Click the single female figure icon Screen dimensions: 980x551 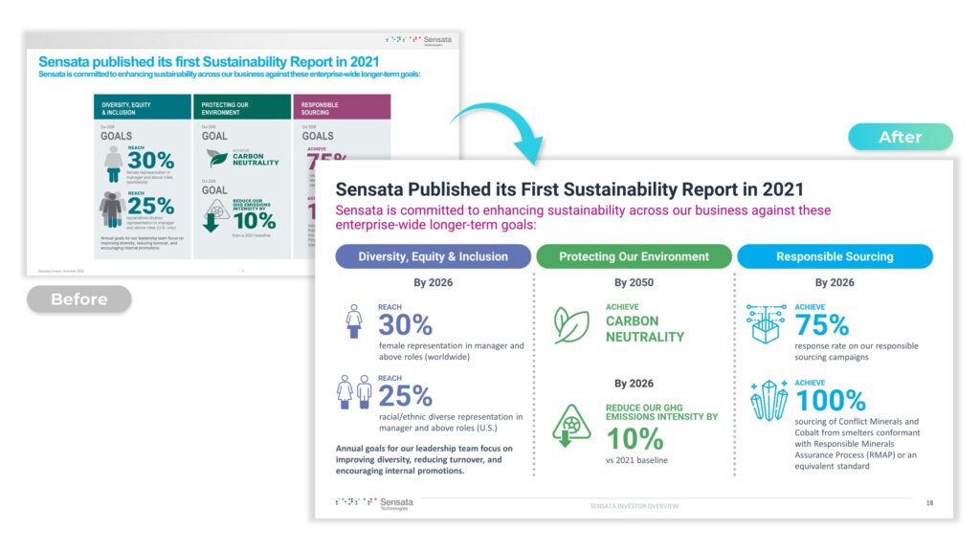(x=354, y=322)
